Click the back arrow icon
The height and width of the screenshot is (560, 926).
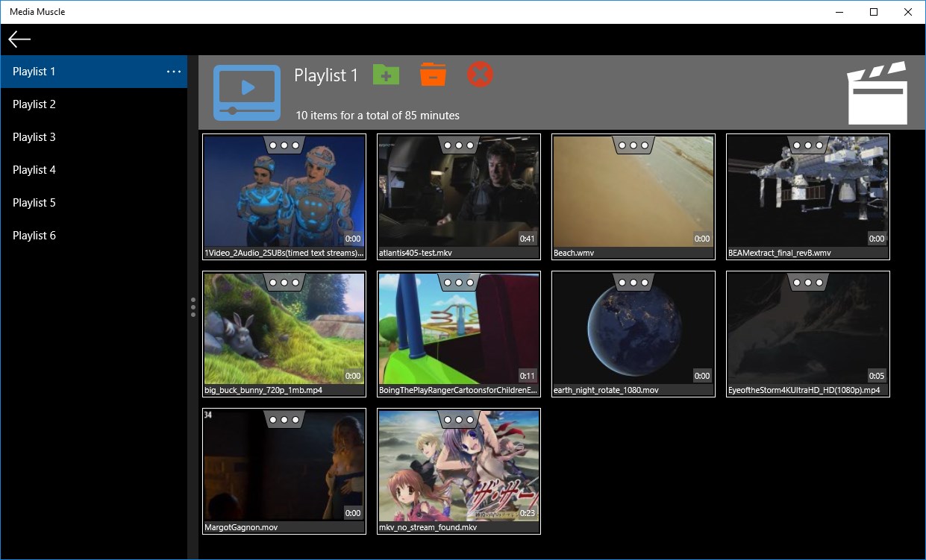(x=19, y=40)
